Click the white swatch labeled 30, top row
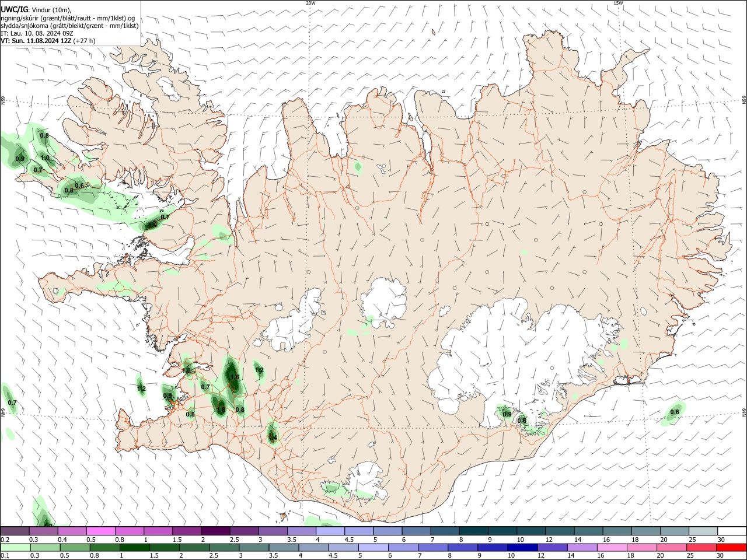This screenshot has width=747, height=560. pos(731,531)
